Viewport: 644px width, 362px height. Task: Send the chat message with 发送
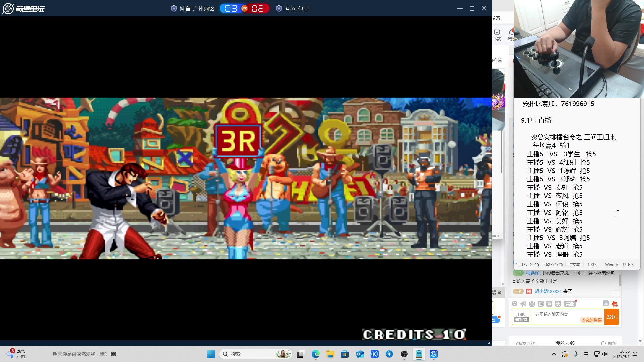click(x=611, y=317)
